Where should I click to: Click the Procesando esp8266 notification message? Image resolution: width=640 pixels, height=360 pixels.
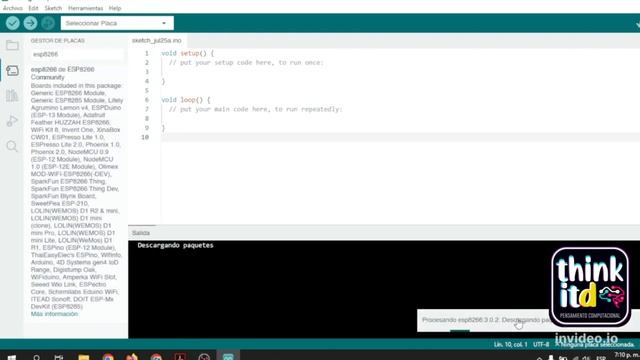tap(486, 320)
